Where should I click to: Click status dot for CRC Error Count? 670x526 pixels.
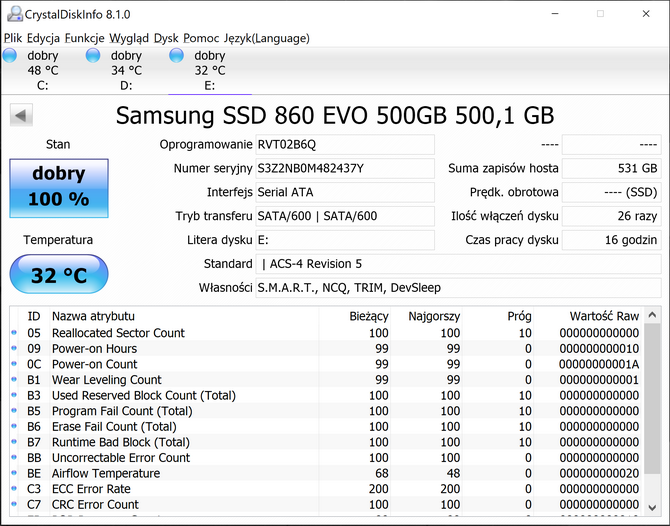pyautogui.click(x=14, y=504)
